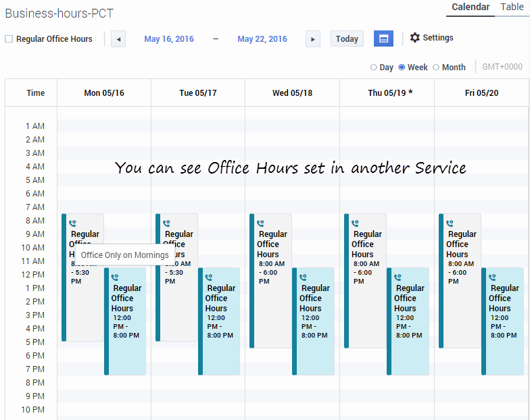
Task: Click phone icon on Monday 8 AM event
Action: coord(73,222)
